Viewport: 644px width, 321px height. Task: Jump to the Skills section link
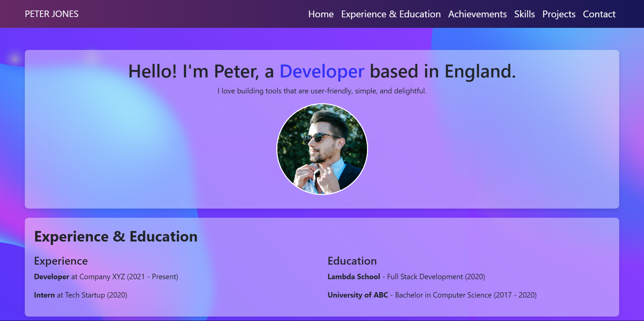click(524, 14)
